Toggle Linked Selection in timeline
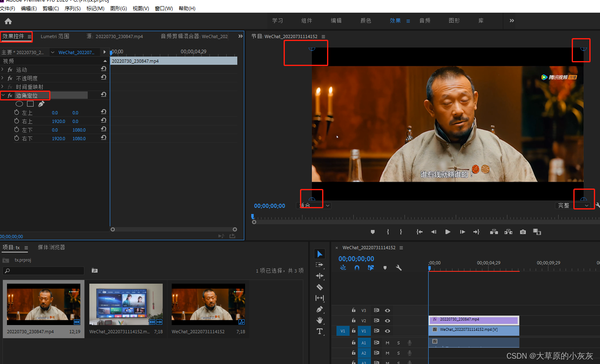Image resolution: width=600 pixels, height=364 pixels. (371, 268)
